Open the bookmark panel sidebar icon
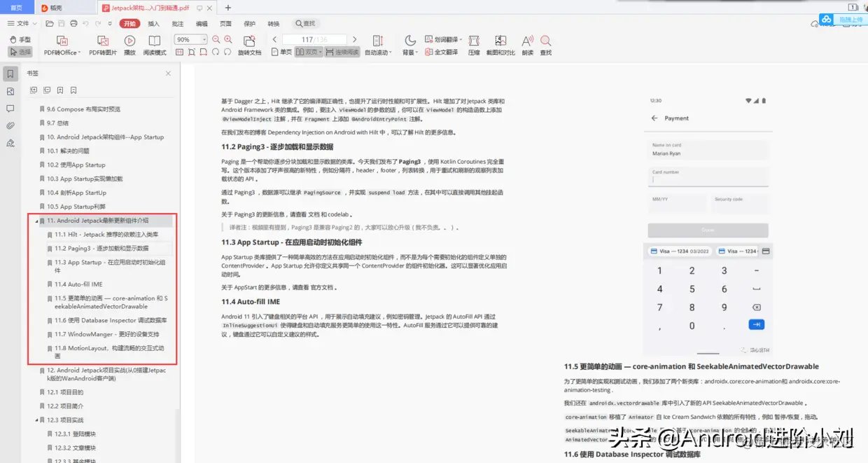Screen dimensions: 868x463 click(x=10, y=74)
